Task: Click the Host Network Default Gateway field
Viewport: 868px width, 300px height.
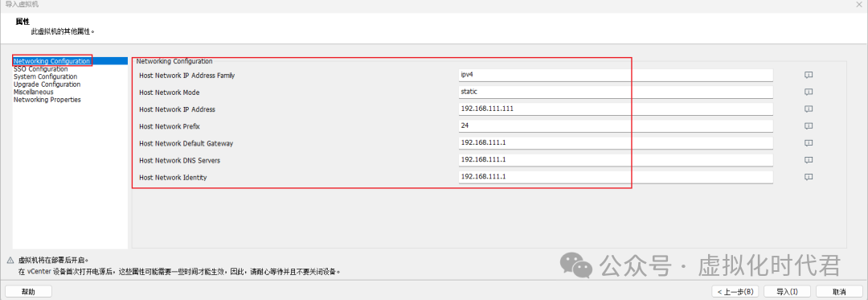Action: coord(615,143)
